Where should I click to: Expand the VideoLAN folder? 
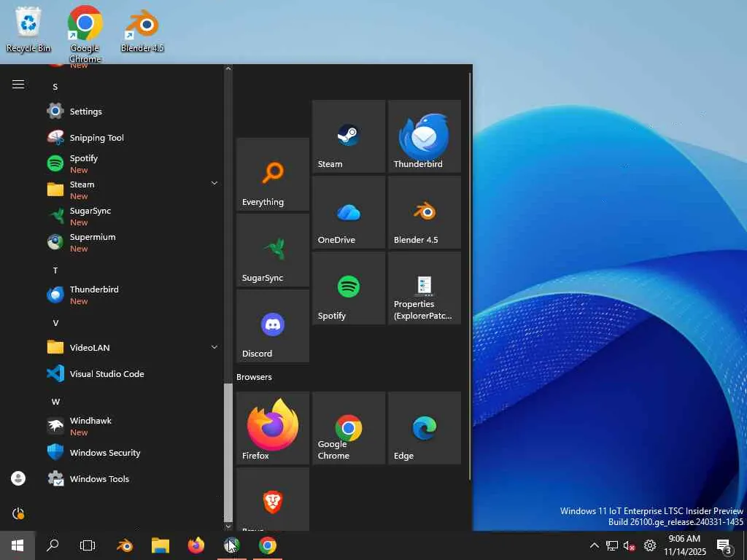point(214,348)
